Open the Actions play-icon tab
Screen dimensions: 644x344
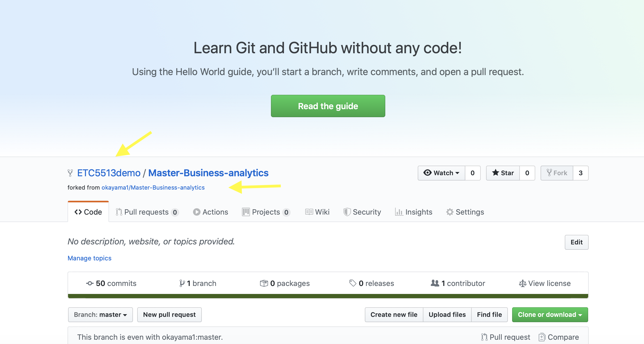pyautogui.click(x=211, y=212)
